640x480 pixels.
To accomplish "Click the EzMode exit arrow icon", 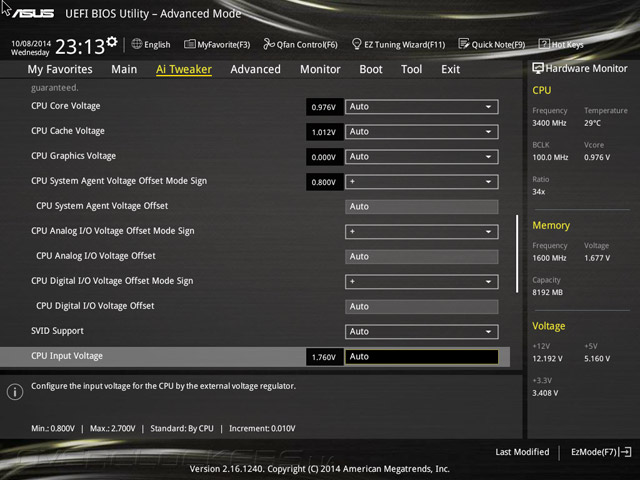I will point(626,452).
